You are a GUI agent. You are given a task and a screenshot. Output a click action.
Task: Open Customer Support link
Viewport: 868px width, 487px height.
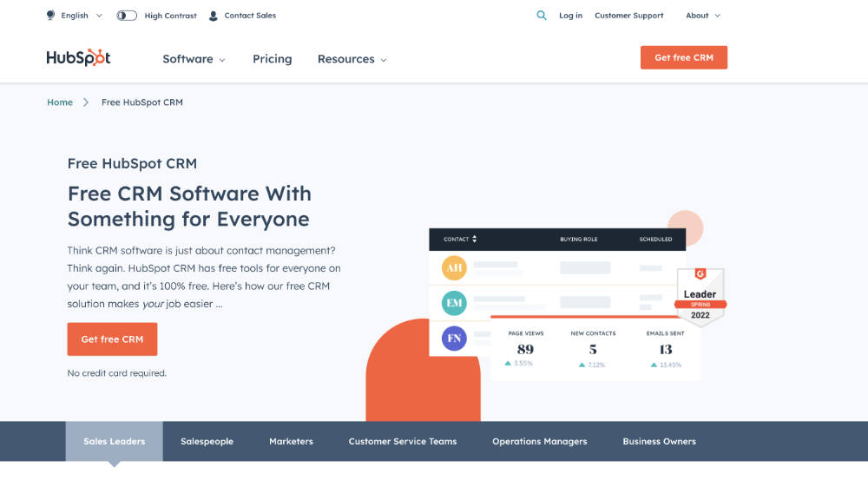(x=628, y=16)
